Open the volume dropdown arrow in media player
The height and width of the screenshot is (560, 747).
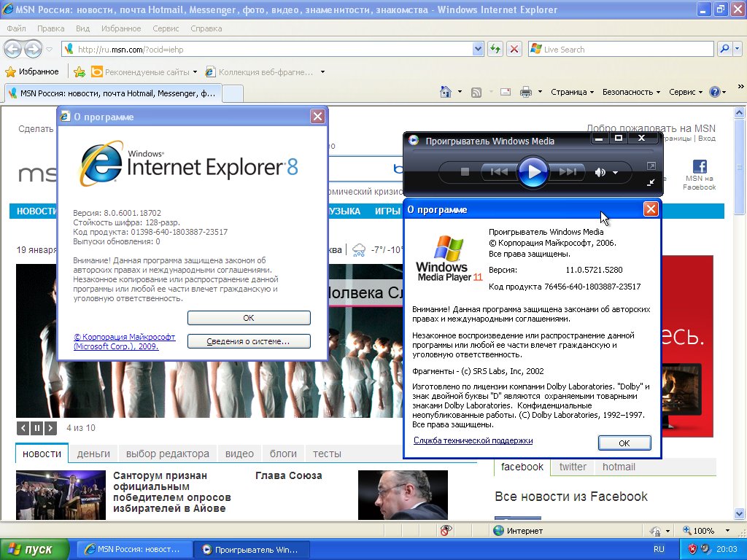coord(615,173)
